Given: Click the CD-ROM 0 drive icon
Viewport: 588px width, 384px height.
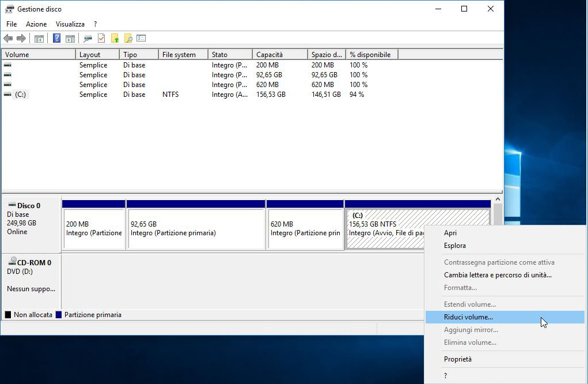Looking at the screenshot, I should [12, 261].
